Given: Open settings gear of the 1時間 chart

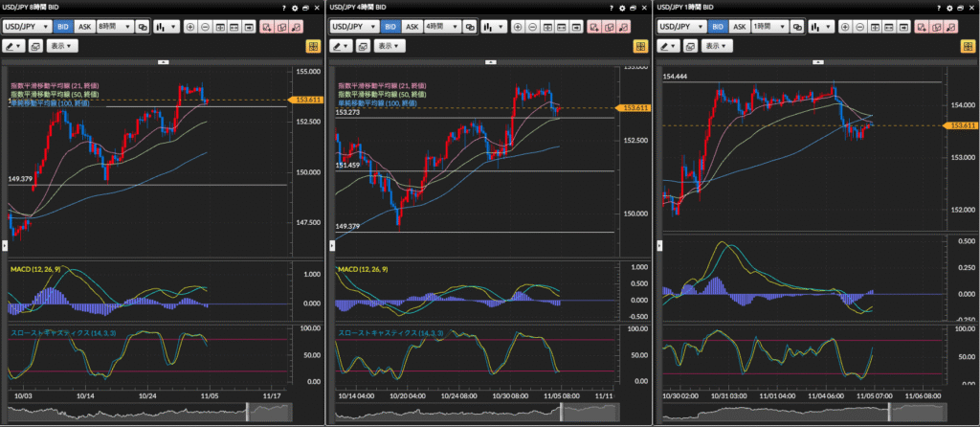Looking at the screenshot, I should click(x=949, y=7).
